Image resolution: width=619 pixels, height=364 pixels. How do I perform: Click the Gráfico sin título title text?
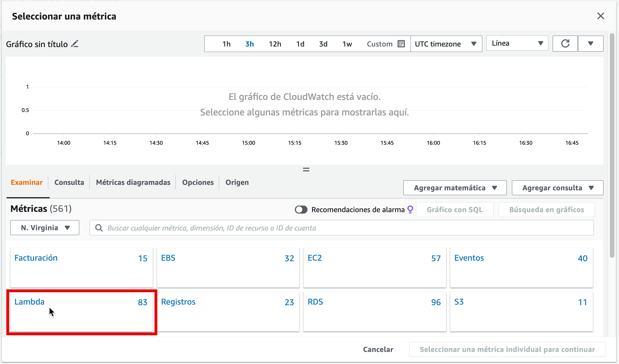37,44
